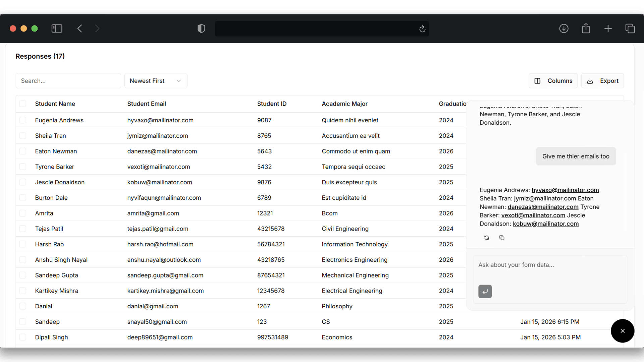The image size is (644, 362).
Task: Close the chat assistant panel
Action: coord(623,331)
